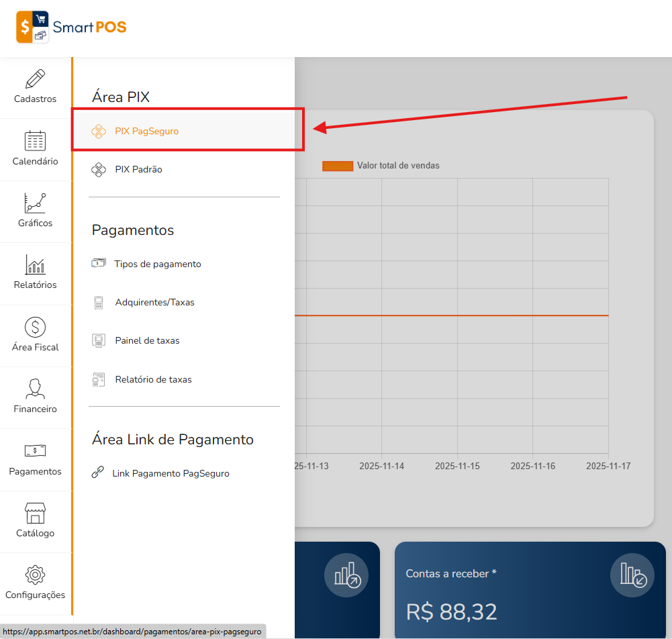Image resolution: width=672 pixels, height=639 pixels.
Task: Click Contas a receber chart icon
Action: 632,575
